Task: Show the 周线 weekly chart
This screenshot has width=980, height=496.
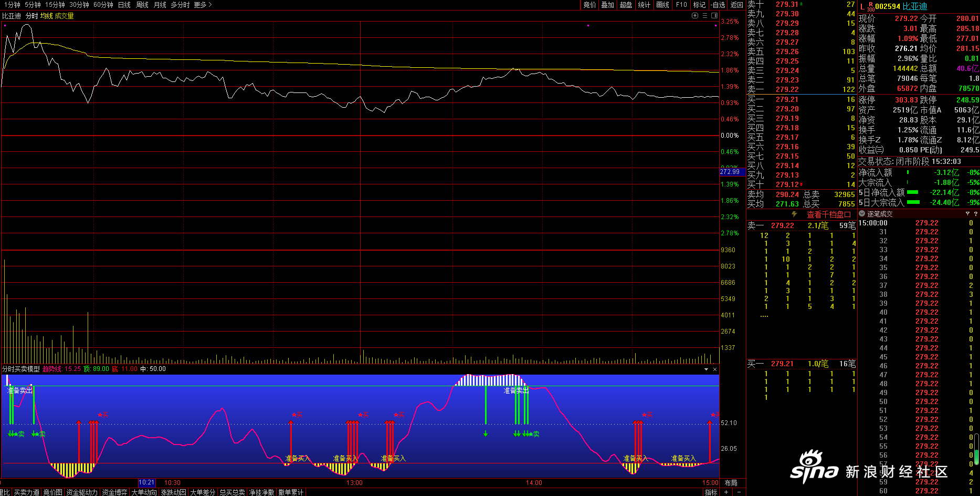Action: click(142, 5)
